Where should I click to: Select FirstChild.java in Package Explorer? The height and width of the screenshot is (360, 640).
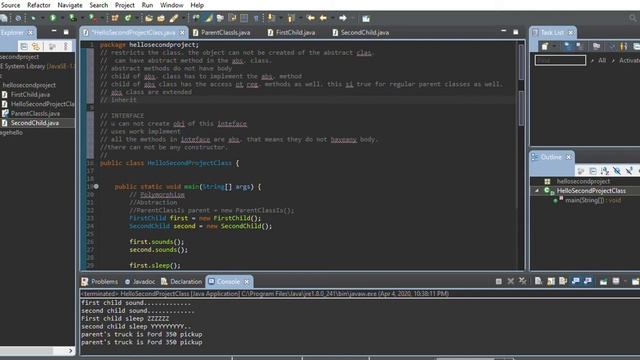[30, 94]
